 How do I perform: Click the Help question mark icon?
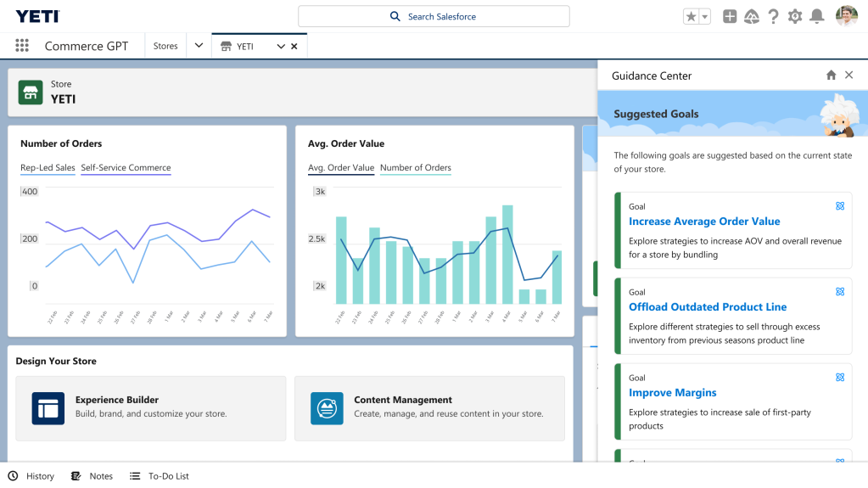click(x=773, y=16)
